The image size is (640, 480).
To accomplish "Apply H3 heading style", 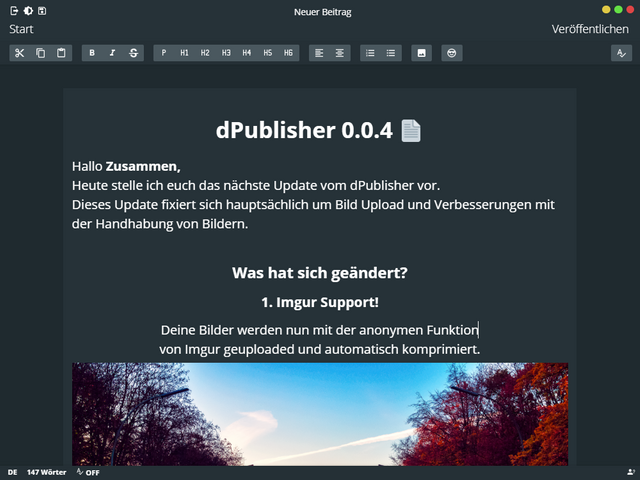I will (226, 53).
